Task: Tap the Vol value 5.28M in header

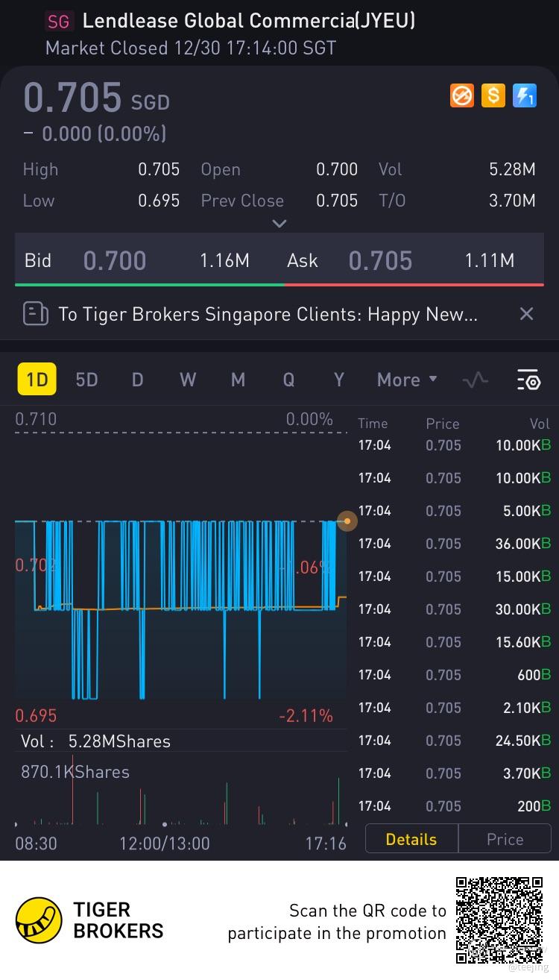Action: 512,169
